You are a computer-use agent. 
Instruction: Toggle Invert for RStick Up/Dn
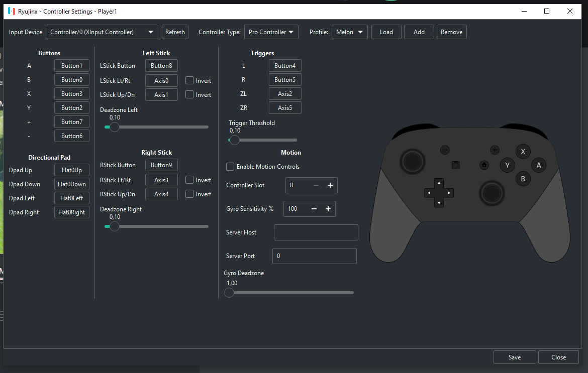(189, 194)
